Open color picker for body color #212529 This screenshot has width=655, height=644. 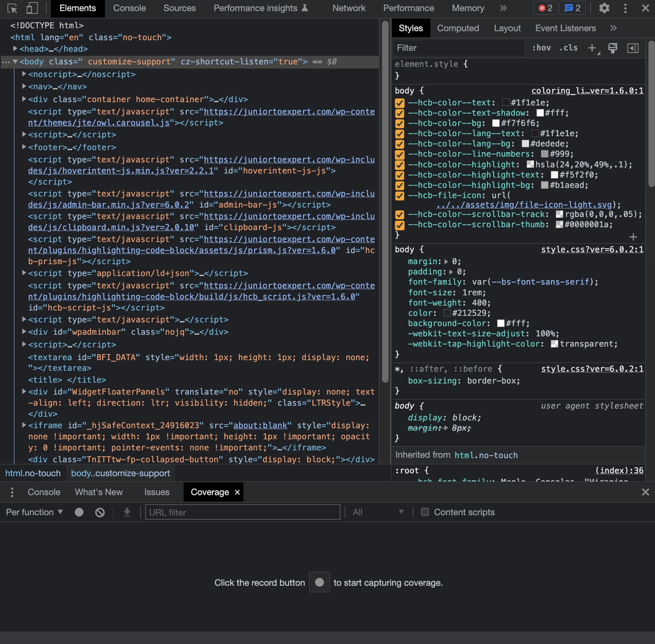coord(447,313)
